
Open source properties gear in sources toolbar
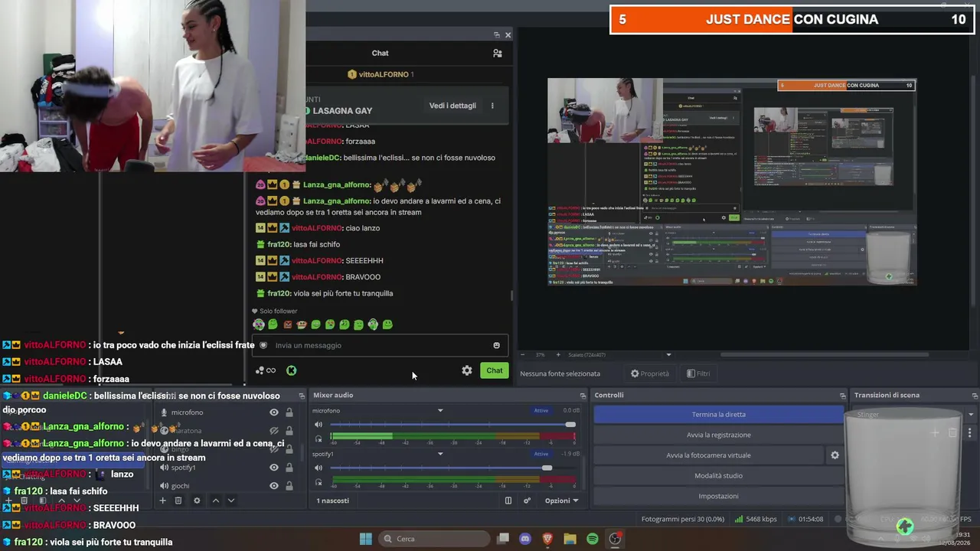click(x=197, y=500)
